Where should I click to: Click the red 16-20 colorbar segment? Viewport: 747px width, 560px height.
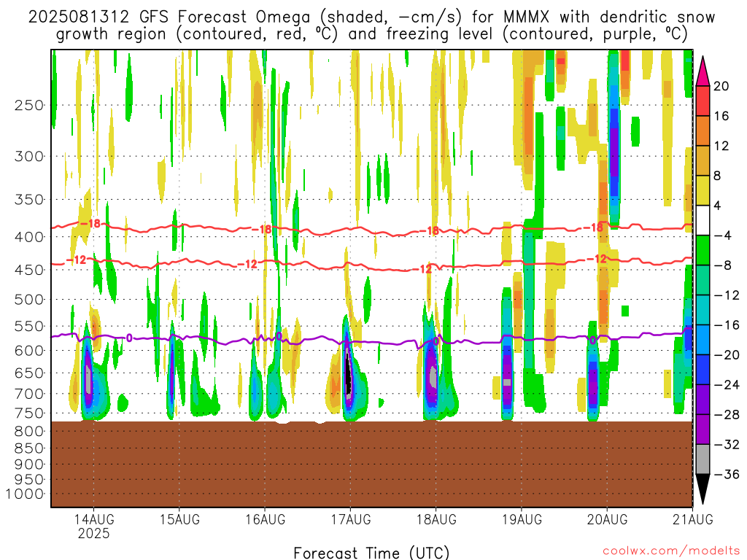pyautogui.click(x=703, y=101)
